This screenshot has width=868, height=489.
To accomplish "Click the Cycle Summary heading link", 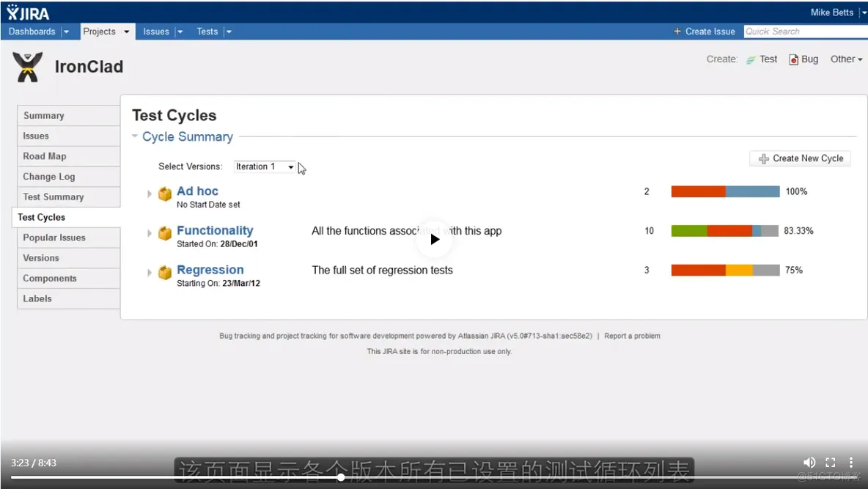I will [188, 137].
